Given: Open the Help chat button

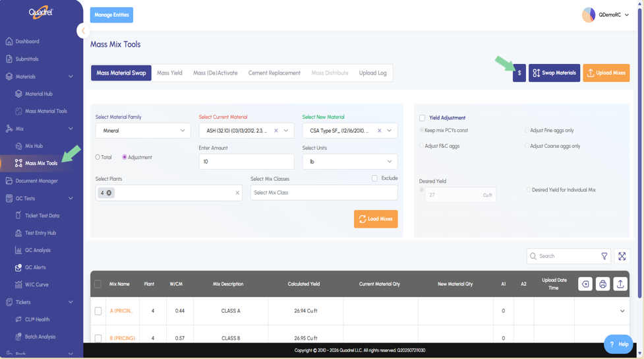Looking at the screenshot, I should point(618,344).
